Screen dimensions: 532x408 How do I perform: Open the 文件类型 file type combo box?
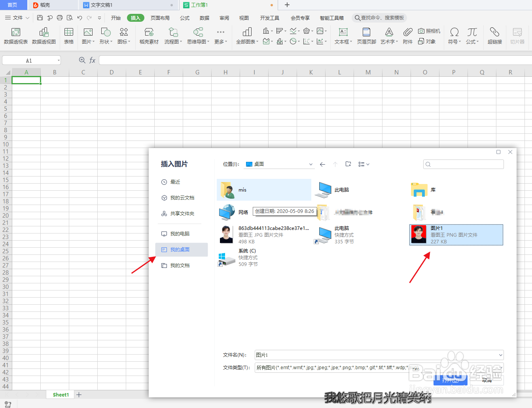379,368
